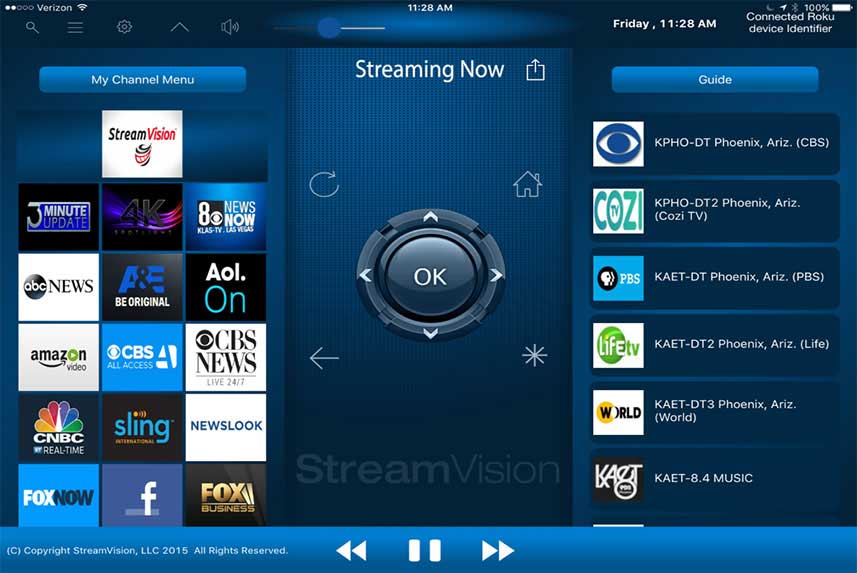Tap the share icon beside Streaming Now
857x573 pixels.
[x=535, y=70]
